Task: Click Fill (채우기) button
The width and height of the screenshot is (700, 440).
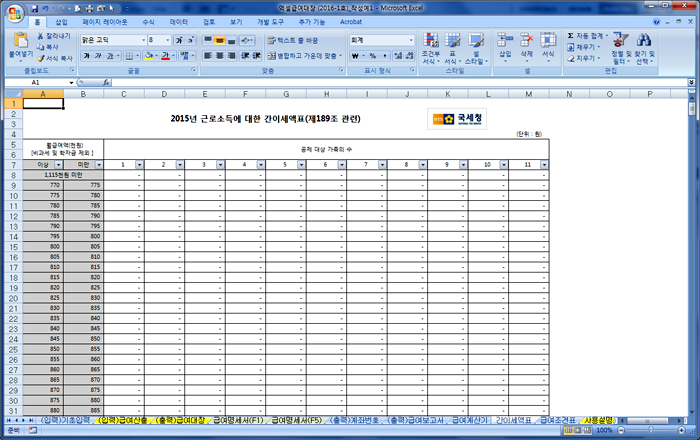Action: click(583, 47)
